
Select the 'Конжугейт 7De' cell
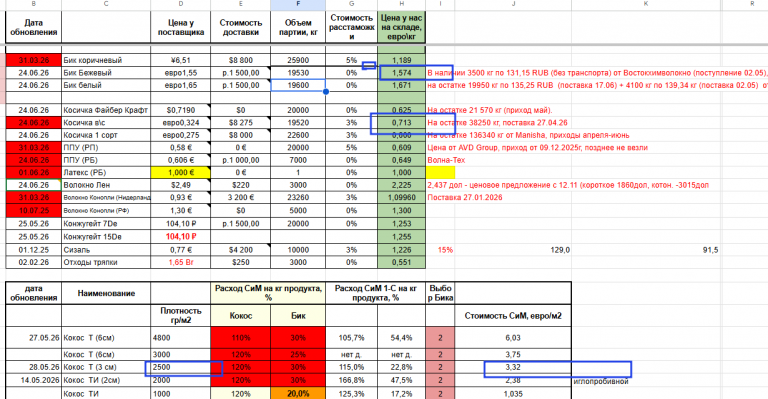[106, 223]
